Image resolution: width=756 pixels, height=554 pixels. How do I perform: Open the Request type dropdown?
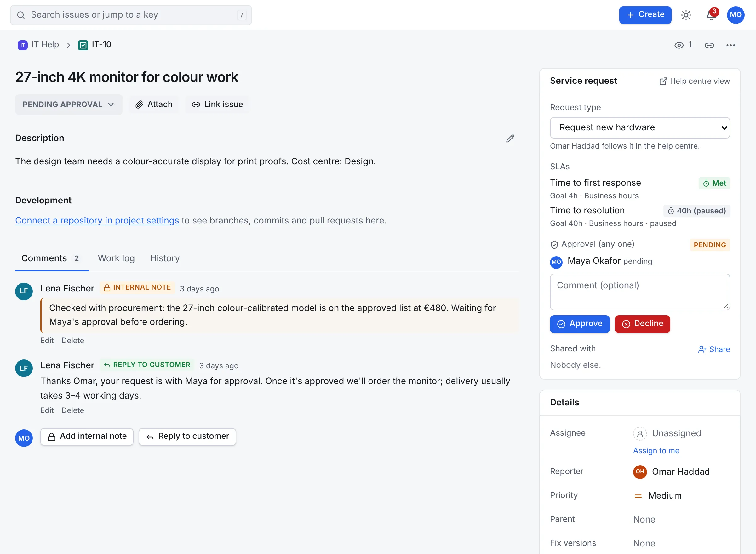pos(639,128)
